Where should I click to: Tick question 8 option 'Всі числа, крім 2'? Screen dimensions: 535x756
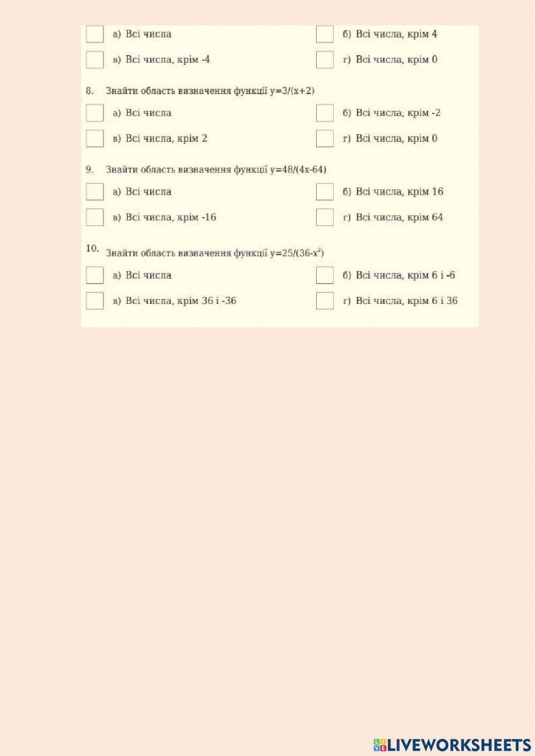pyautogui.click(x=95, y=139)
